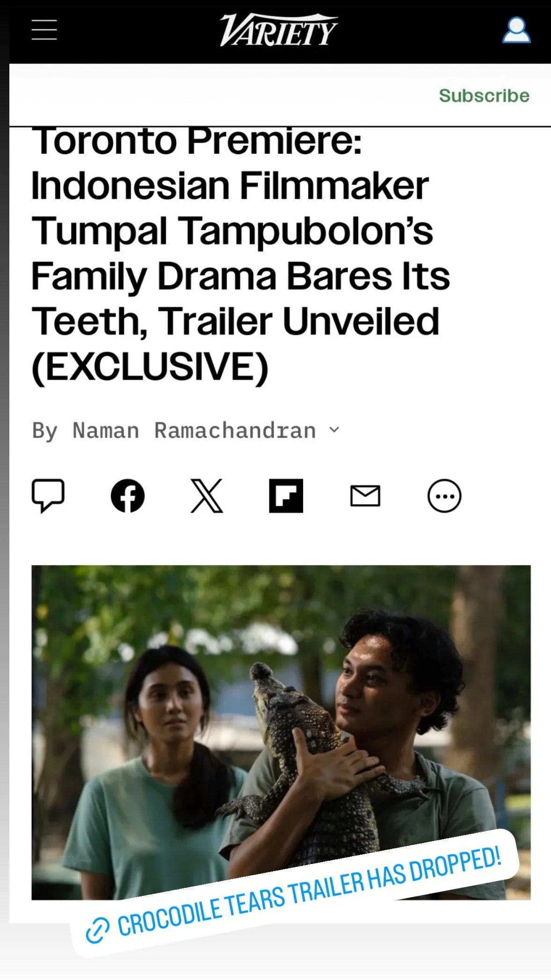This screenshot has height=980, width=551.
Task: Click the "By" byline label
Action: pyautogui.click(x=45, y=431)
